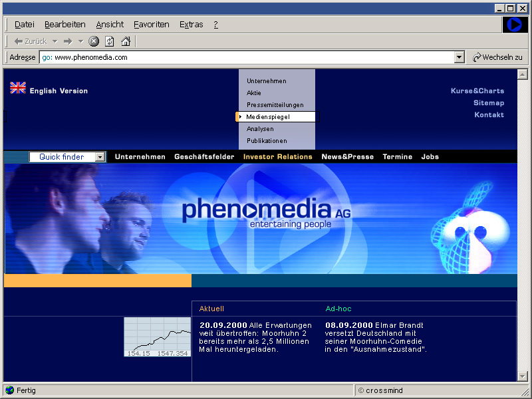
Task: Select Pressemitteilungen in the submenu
Action: [275, 105]
